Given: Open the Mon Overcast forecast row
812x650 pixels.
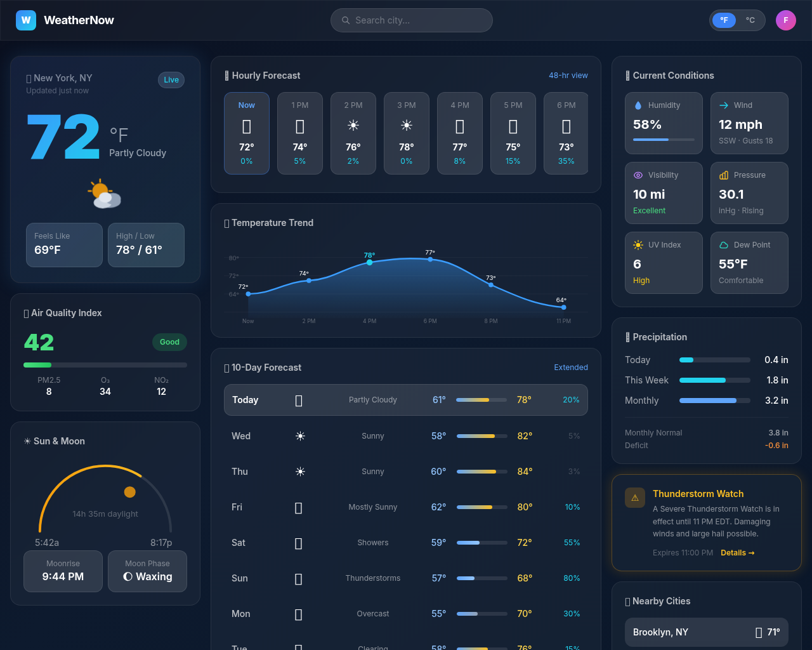Looking at the screenshot, I should (x=406, y=614).
